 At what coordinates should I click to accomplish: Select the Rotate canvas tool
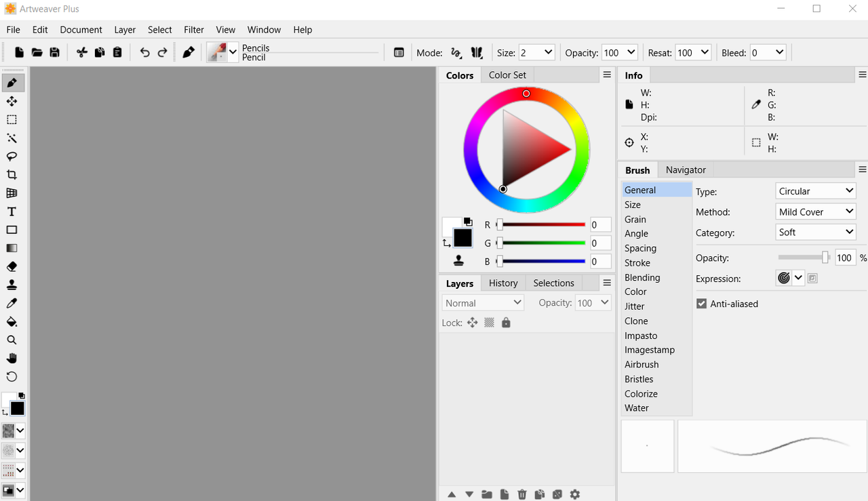pyautogui.click(x=12, y=376)
